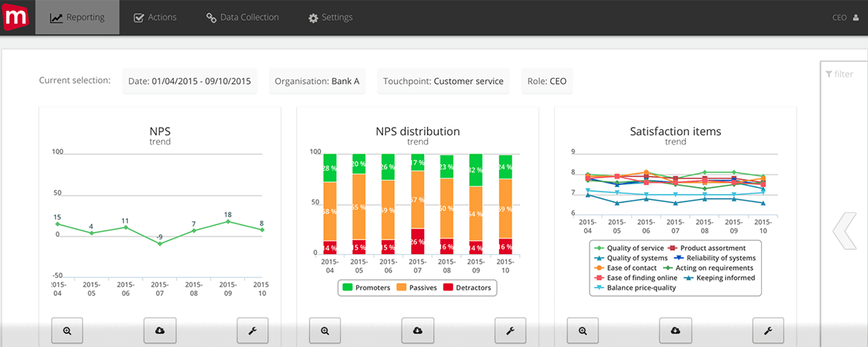This screenshot has height=347, width=868.
Task: Download the NPS trend chart data
Action: (x=159, y=330)
